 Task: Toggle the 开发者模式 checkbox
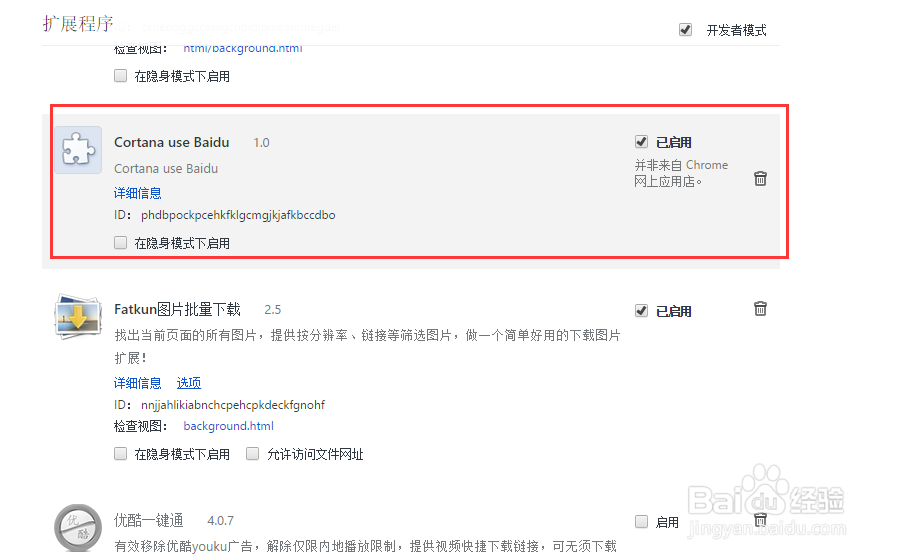[685, 30]
